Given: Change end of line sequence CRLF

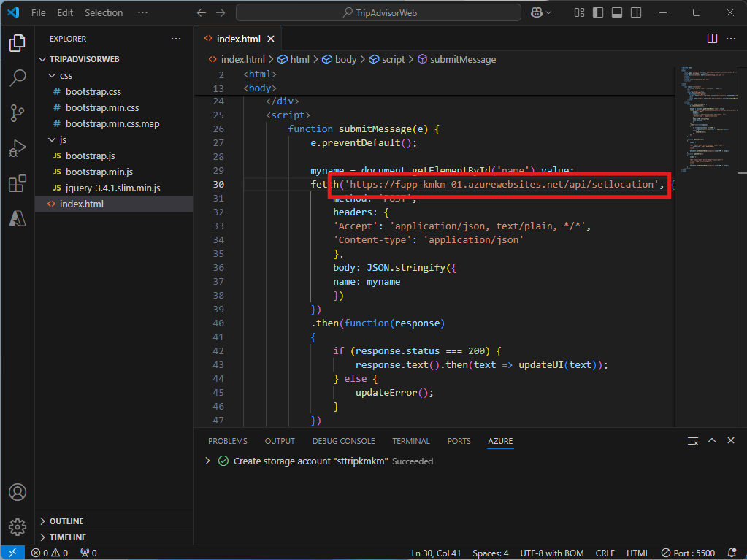Looking at the screenshot, I should point(605,553).
